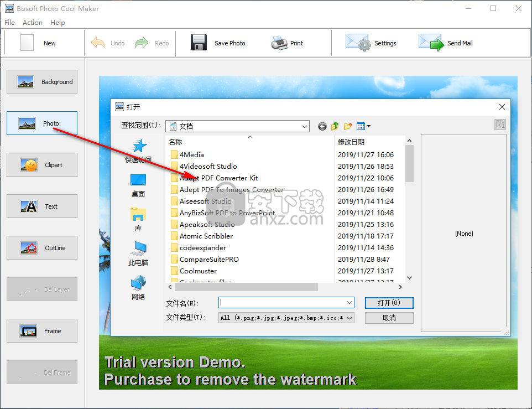Click the vertical scrollbar down arrow in file list
The width and height of the screenshot is (532, 409).
[x=410, y=278]
